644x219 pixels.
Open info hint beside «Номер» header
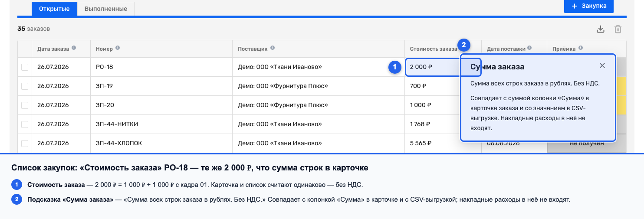(118, 48)
